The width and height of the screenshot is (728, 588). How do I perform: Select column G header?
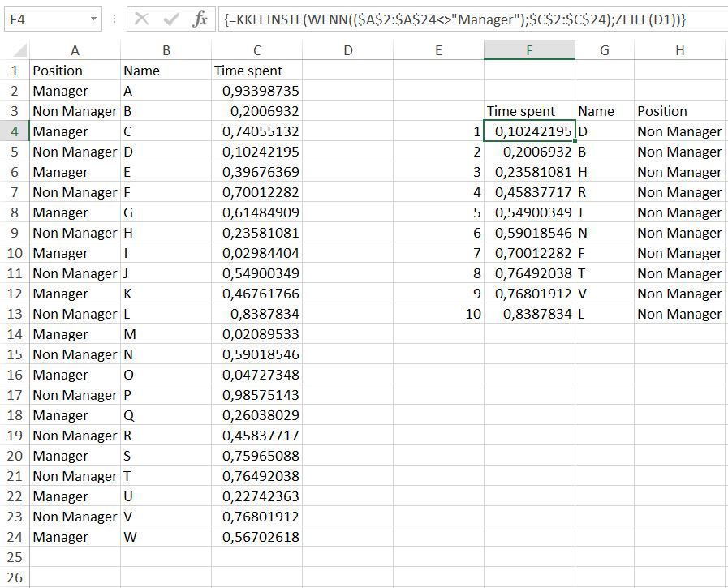click(x=605, y=50)
